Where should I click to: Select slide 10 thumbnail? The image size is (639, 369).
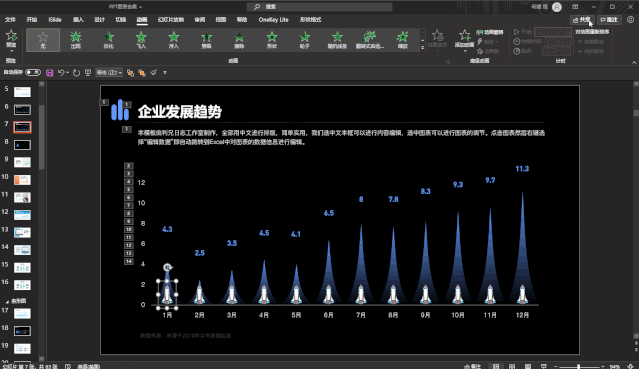click(x=22, y=180)
